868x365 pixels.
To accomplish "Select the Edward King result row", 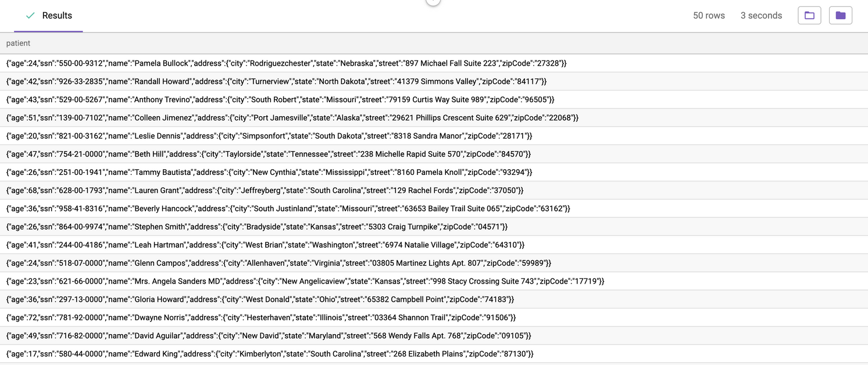I will point(270,354).
